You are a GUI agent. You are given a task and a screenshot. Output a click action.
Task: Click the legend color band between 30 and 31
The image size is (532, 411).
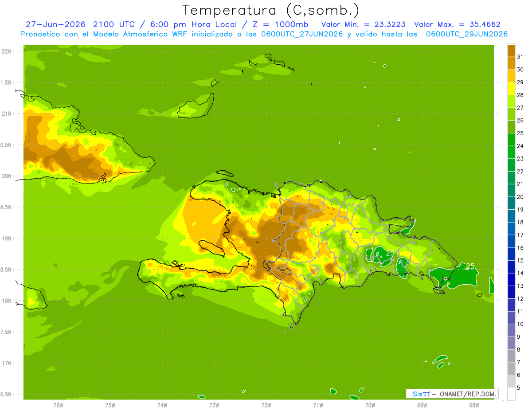coord(511,63)
